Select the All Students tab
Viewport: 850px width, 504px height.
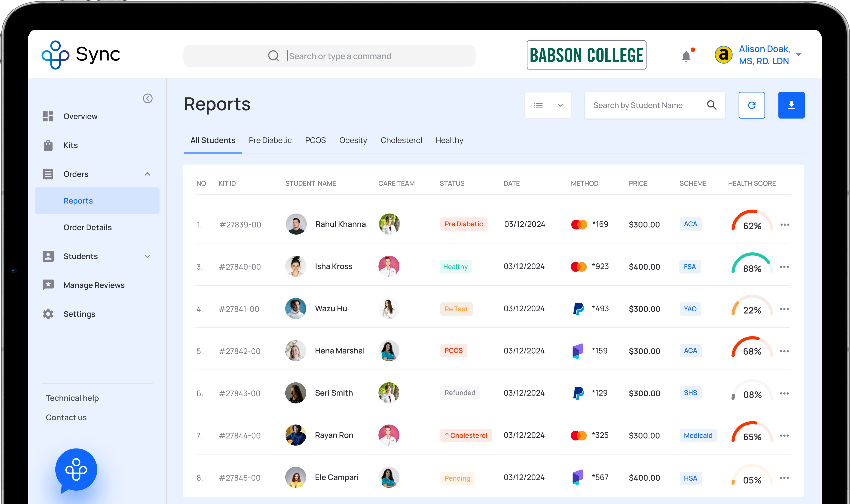point(213,140)
